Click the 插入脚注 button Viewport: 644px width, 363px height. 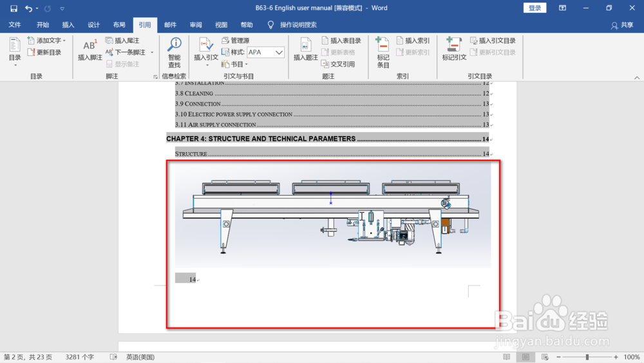[90, 50]
